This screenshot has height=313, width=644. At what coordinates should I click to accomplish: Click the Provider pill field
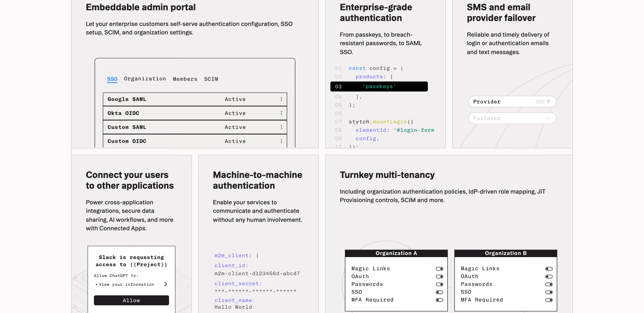(512, 102)
